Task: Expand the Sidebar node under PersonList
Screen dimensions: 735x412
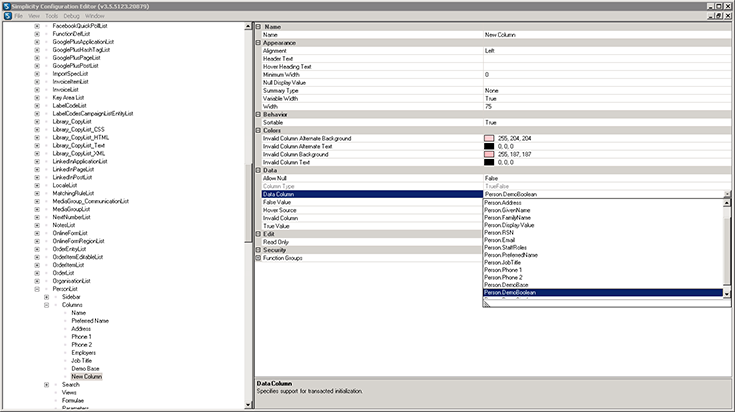Action: (x=46, y=297)
